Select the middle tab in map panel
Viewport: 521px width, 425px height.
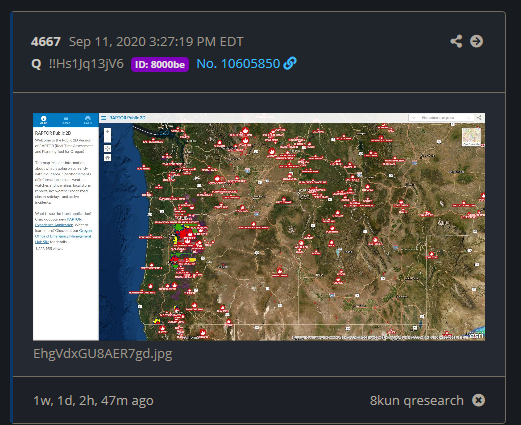(66, 120)
